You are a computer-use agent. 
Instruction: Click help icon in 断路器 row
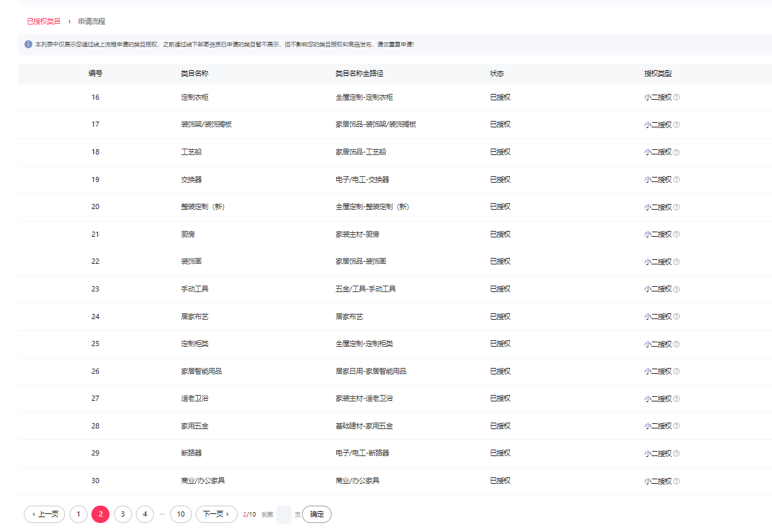click(x=676, y=454)
